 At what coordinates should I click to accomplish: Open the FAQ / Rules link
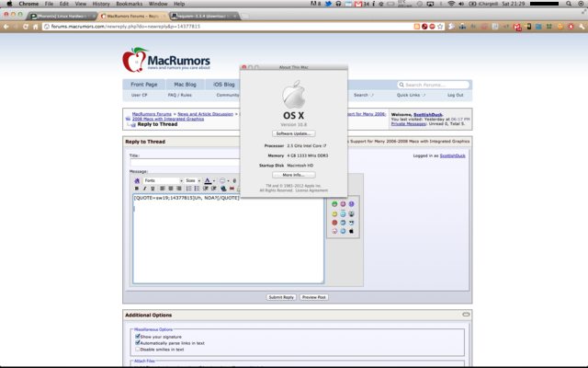(x=180, y=96)
